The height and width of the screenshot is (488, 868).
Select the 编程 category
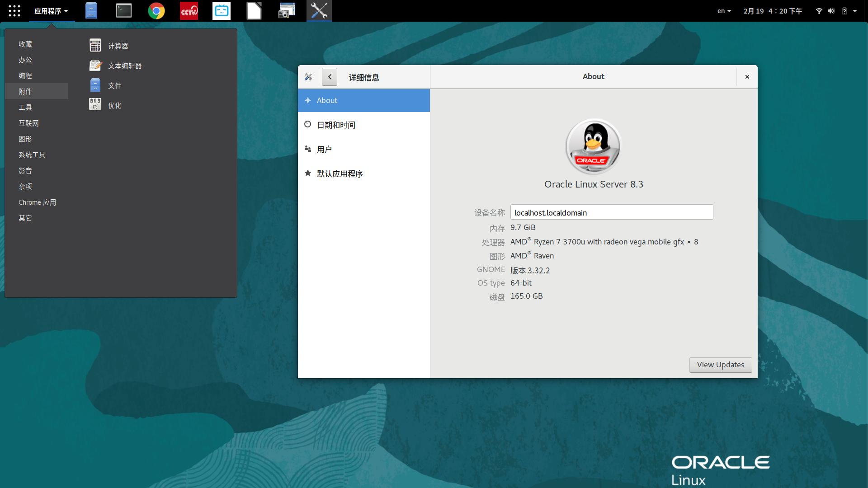pos(37,75)
